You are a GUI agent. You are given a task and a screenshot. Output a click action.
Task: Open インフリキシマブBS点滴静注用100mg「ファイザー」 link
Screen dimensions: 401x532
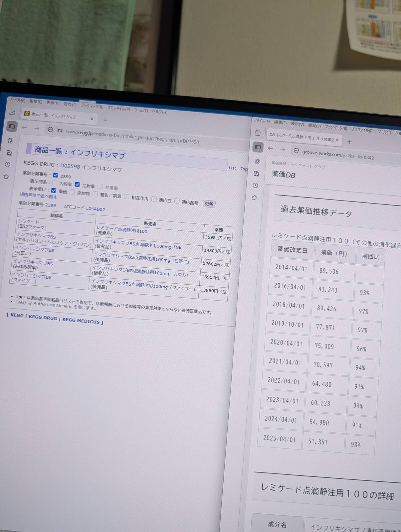[143, 285]
